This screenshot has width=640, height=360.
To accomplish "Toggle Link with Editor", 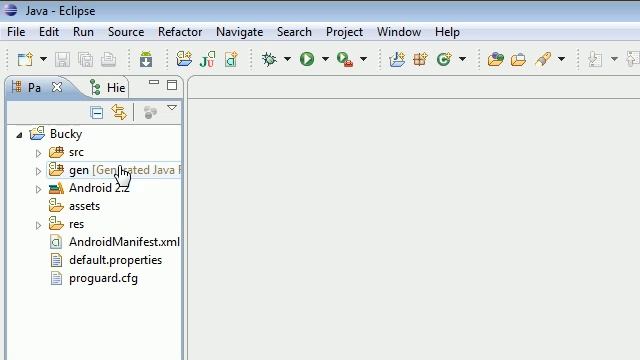I will [x=119, y=112].
